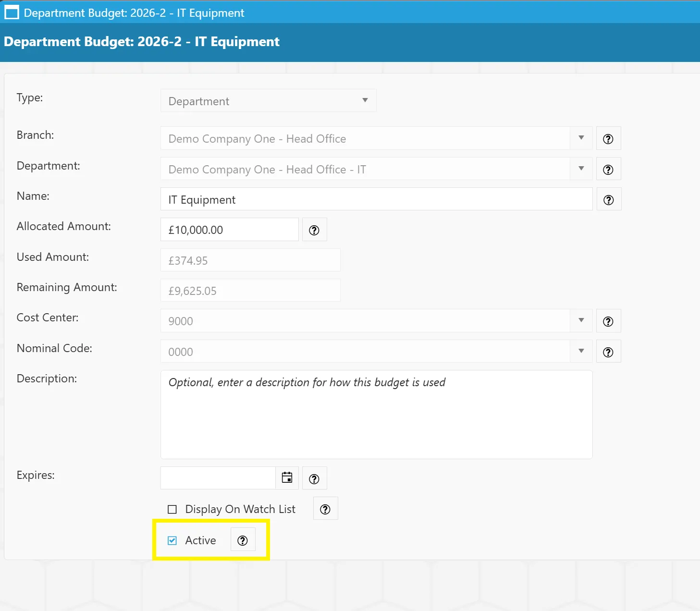Expand the Branch dropdown arrow
The width and height of the screenshot is (700, 611).
tap(581, 138)
